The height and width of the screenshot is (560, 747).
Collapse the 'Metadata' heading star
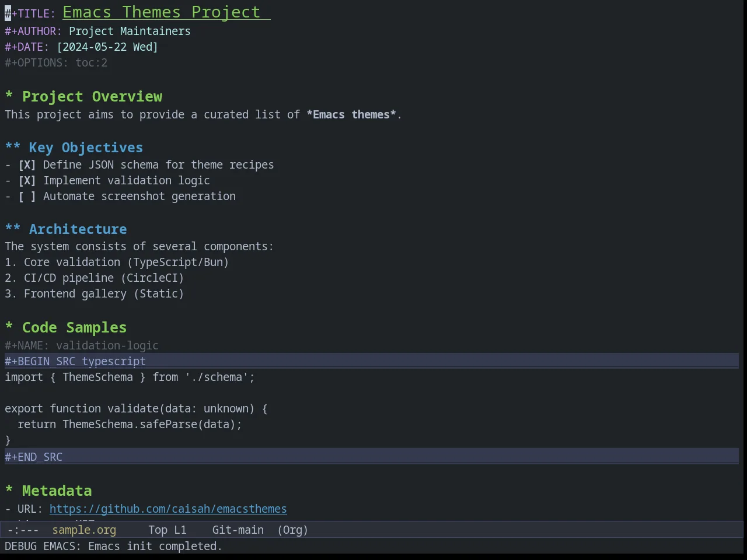(9, 490)
